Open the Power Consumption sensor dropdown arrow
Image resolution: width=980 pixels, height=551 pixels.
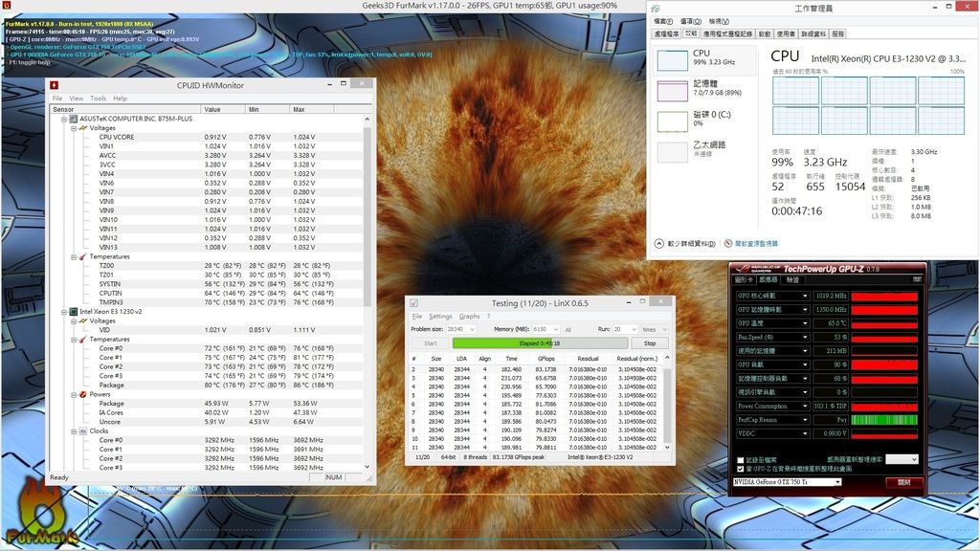pos(805,406)
